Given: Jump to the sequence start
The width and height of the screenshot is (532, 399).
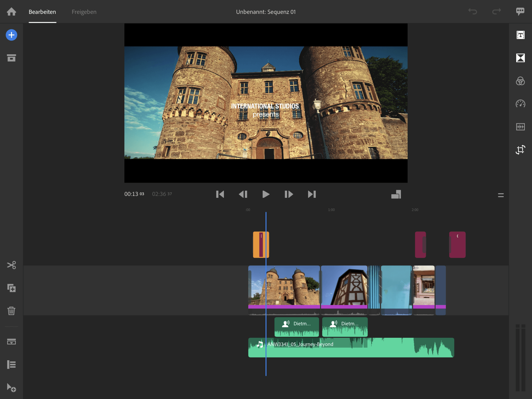Looking at the screenshot, I should click(220, 194).
